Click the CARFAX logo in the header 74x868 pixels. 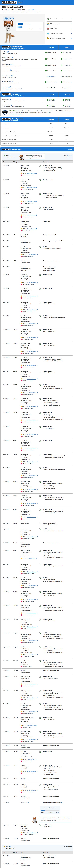8,2
